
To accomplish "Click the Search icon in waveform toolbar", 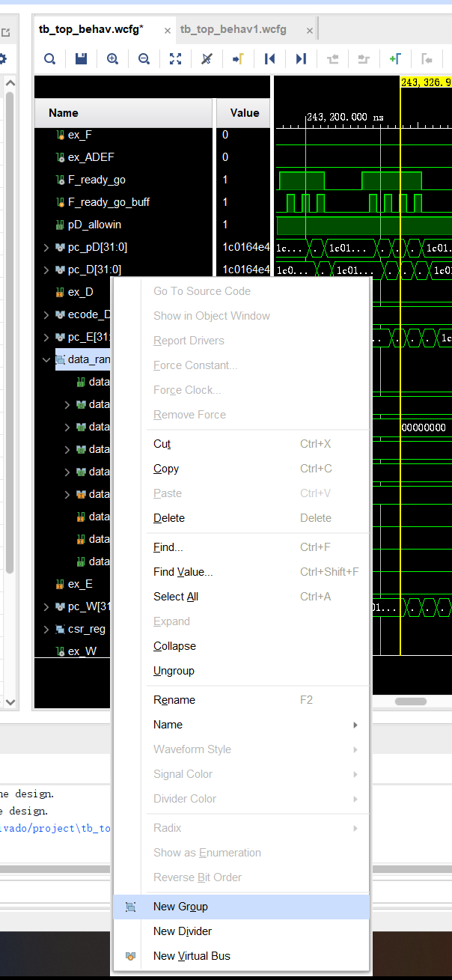I will pos(49,58).
